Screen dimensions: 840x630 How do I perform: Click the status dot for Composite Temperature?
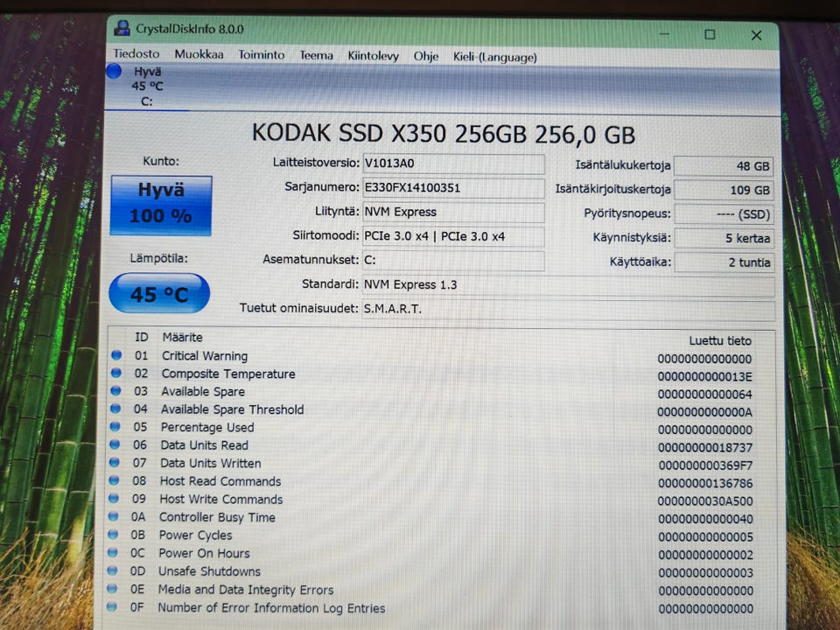pyautogui.click(x=116, y=373)
